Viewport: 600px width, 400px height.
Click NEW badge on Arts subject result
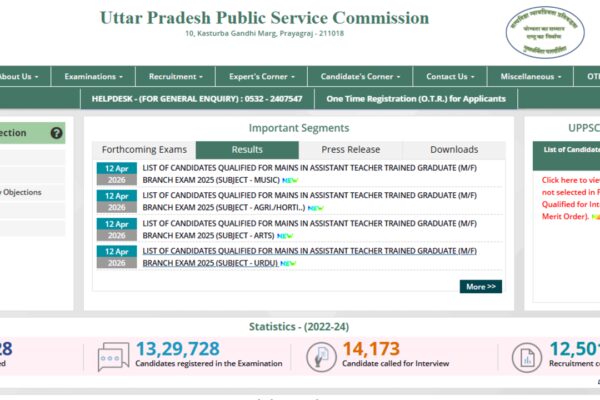click(285, 236)
